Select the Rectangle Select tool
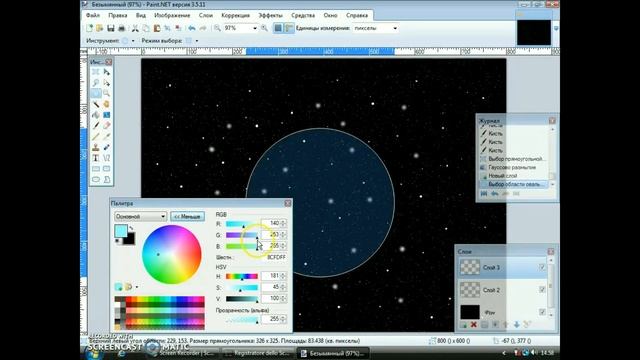 pyautogui.click(x=96, y=72)
